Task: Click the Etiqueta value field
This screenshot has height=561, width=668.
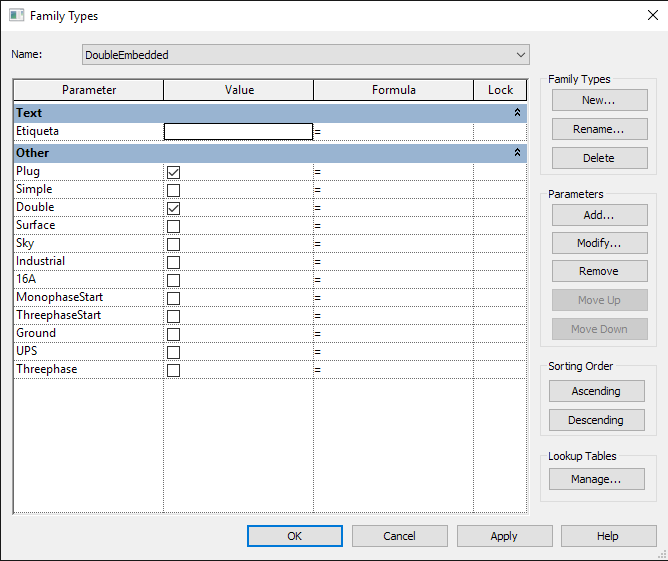Action: pyautogui.click(x=238, y=131)
